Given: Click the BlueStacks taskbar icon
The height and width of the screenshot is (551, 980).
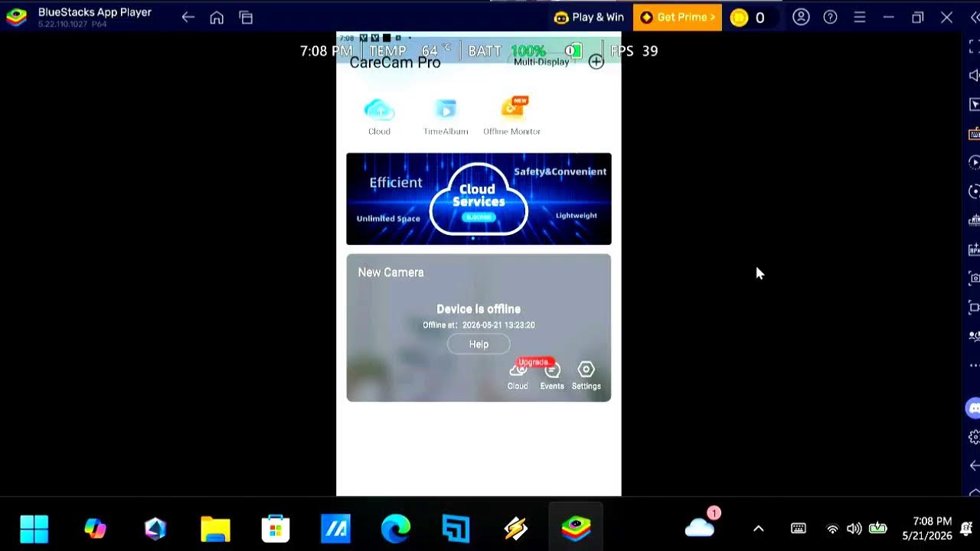Looking at the screenshot, I should click(x=576, y=529).
